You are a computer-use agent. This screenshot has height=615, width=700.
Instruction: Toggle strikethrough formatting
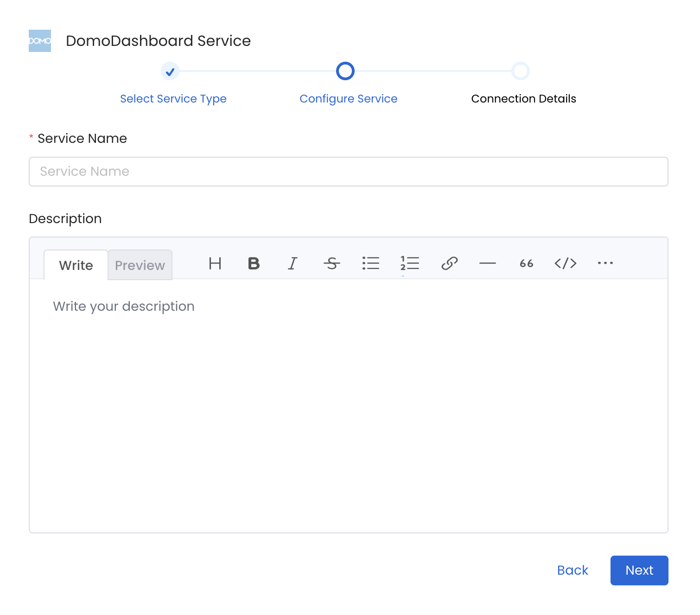click(332, 264)
